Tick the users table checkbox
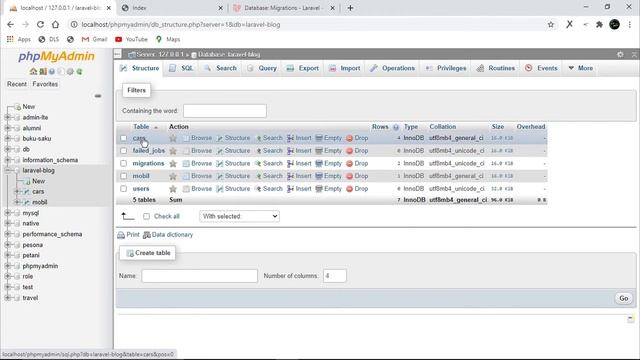Image resolution: width=640 pixels, height=360 pixels. click(x=124, y=189)
